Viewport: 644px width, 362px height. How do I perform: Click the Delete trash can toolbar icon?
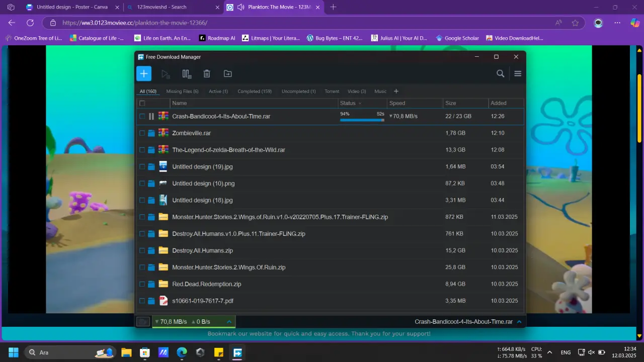207,74
